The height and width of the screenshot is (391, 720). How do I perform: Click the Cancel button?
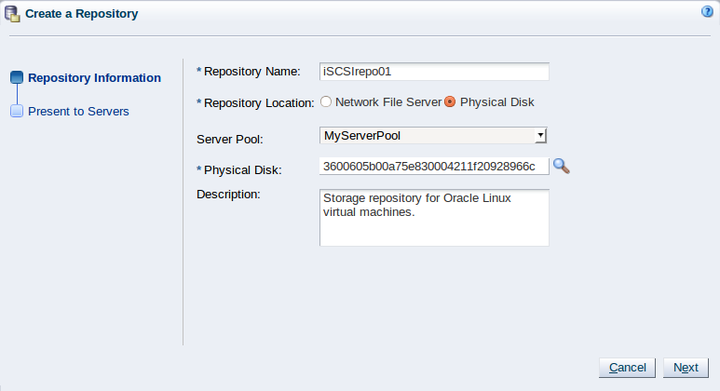pyautogui.click(x=627, y=368)
